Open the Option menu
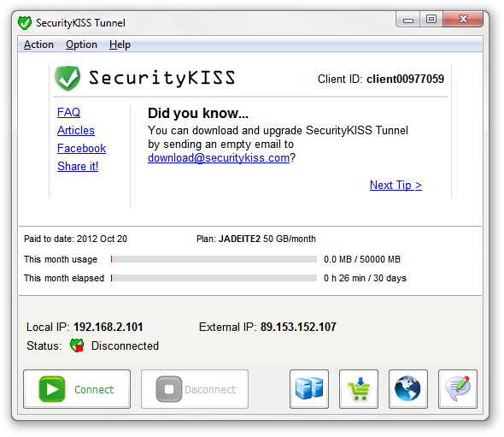This screenshot has width=504, height=437. click(81, 44)
